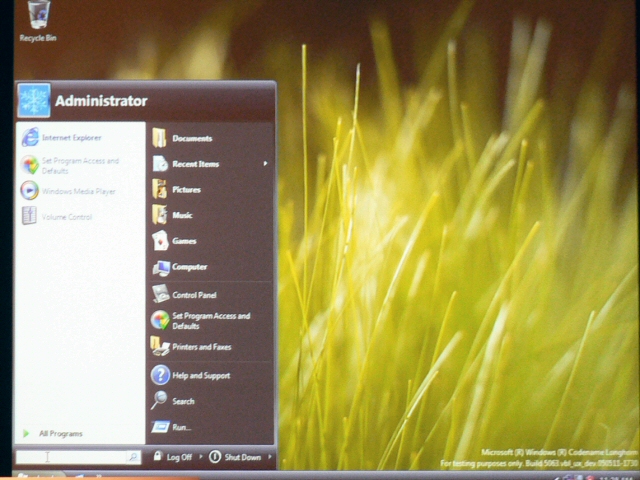The height and width of the screenshot is (480, 640).
Task: Click the Help and Support question mark icon
Action: coord(160,375)
